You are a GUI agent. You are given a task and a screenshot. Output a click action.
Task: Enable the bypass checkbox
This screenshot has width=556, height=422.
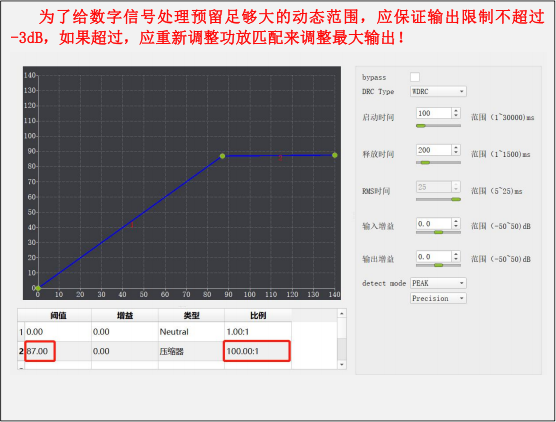pos(415,77)
